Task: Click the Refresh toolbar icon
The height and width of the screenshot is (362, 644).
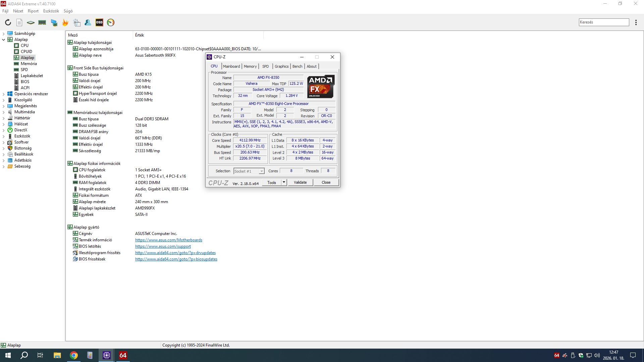Action: coord(8,22)
